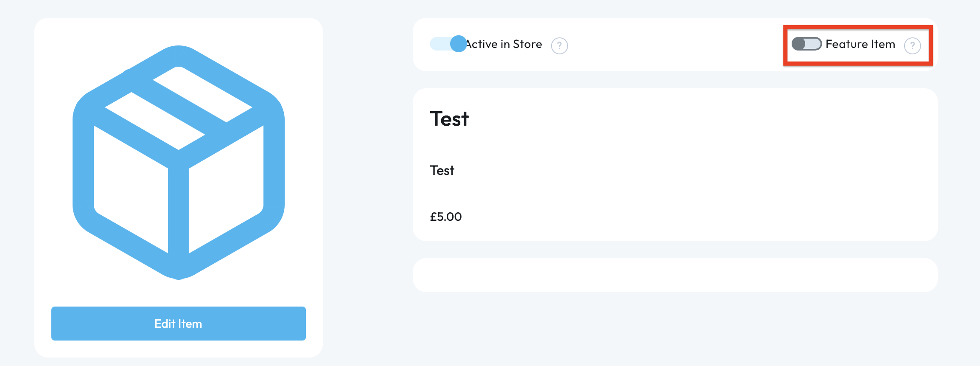Select the bold Test item title
The image size is (980, 366).
pyautogui.click(x=449, y=119)
